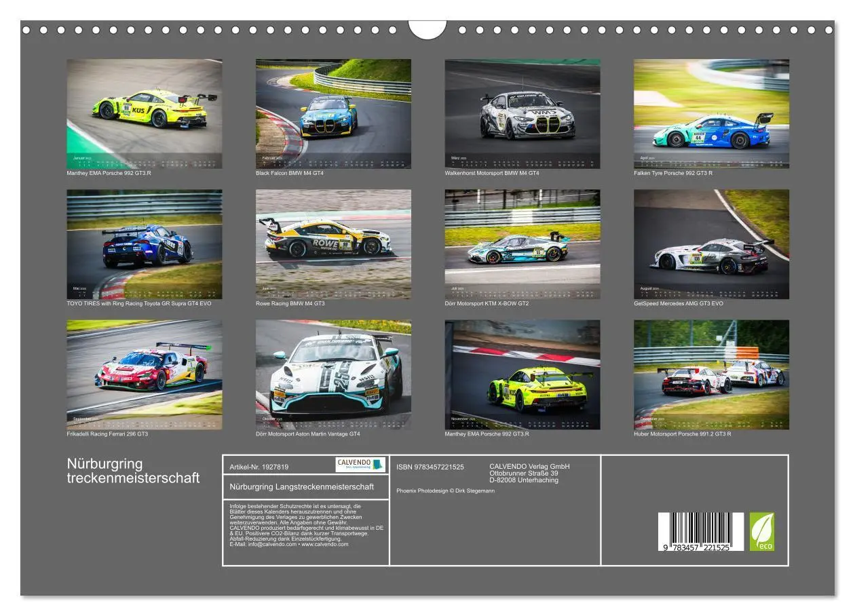The height and width of the screenshot is (616, 855).
Task: Click the 'ISBN 9783457221525' text
Action: (x=430, y=467)
